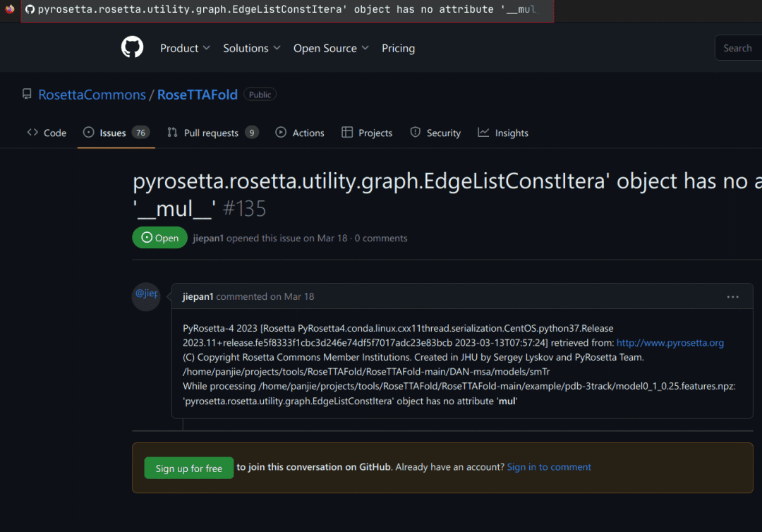Open RoseTTAFold repository link
Screen dimensions: 762x532
(198, 95)
